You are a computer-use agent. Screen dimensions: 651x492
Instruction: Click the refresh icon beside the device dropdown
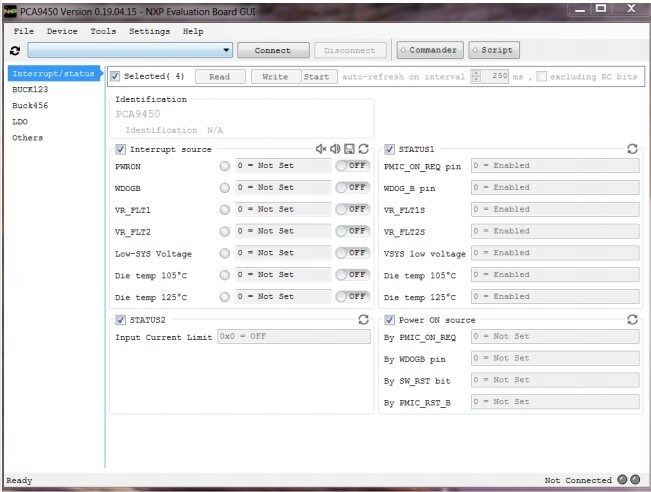14,50
